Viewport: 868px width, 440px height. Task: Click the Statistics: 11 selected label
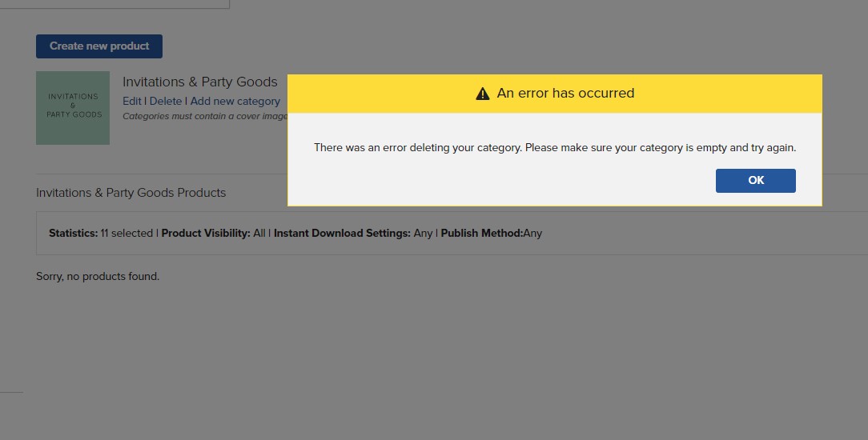click(x=101, y=234)
